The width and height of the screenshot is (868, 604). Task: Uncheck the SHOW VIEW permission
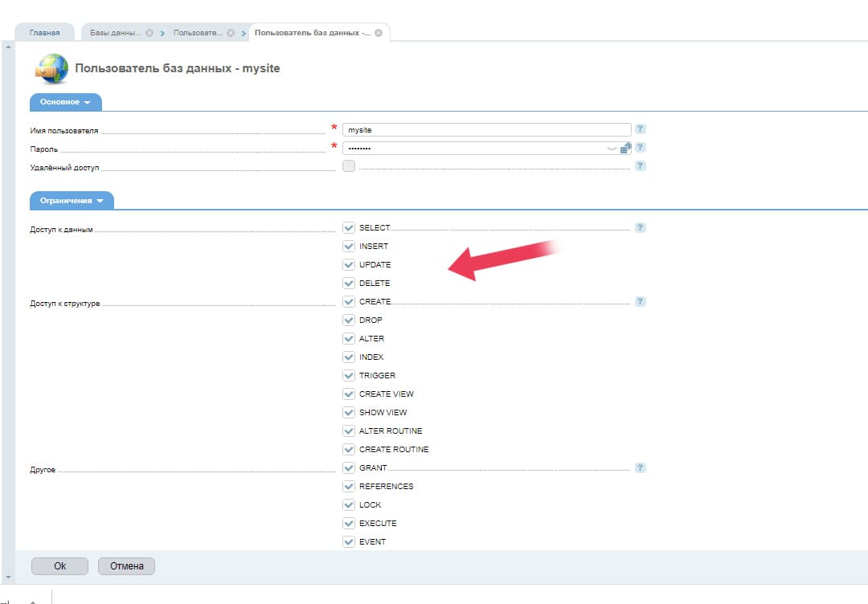(349, 412)
